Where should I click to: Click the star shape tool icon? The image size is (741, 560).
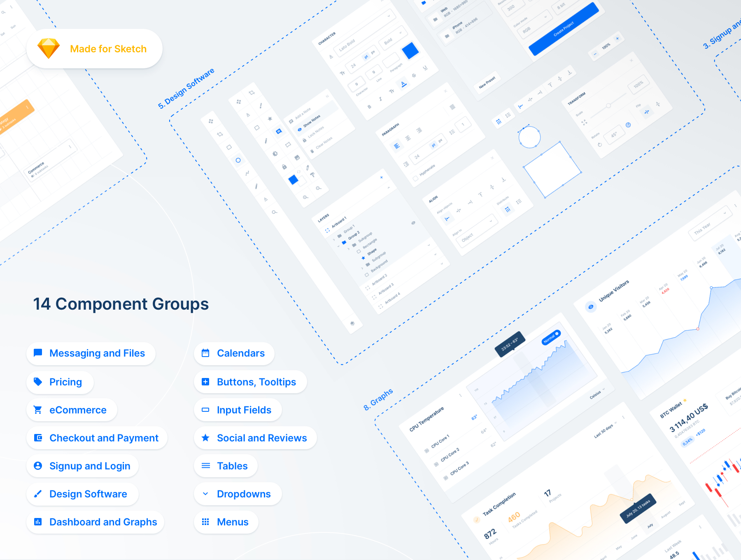coord(270,119)
